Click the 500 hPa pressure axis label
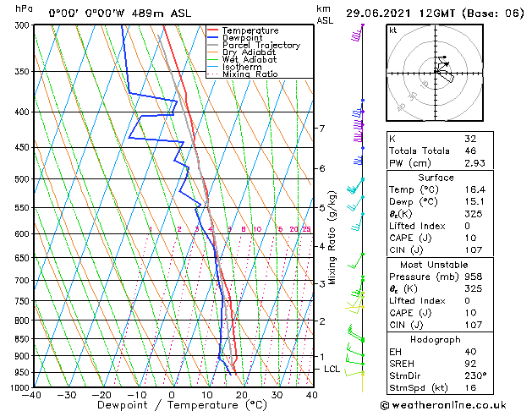The height and width of the screenshot is (411, 532). (23, 179)
